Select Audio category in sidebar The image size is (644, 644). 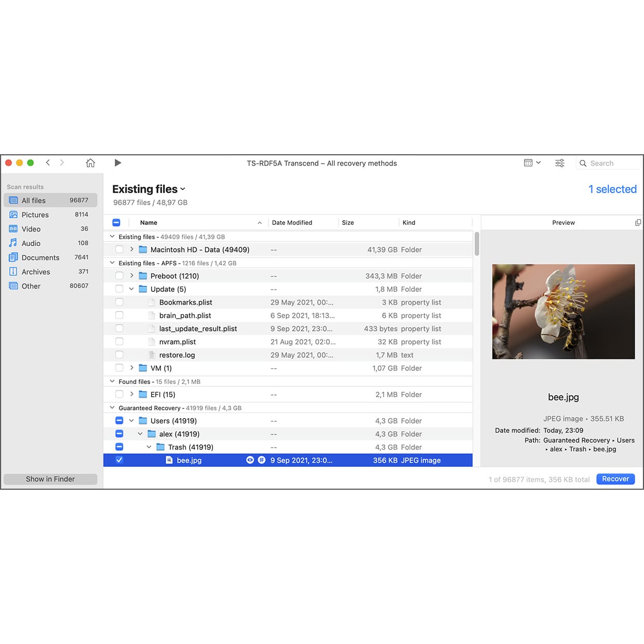pos(50,243)
